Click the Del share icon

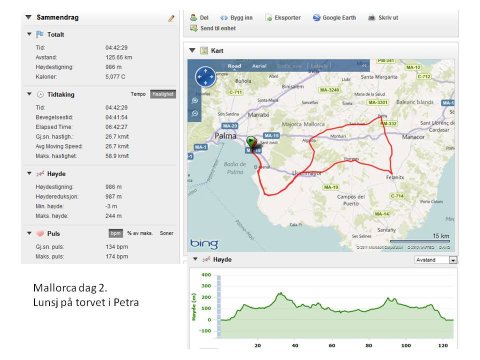coord(193,17)
